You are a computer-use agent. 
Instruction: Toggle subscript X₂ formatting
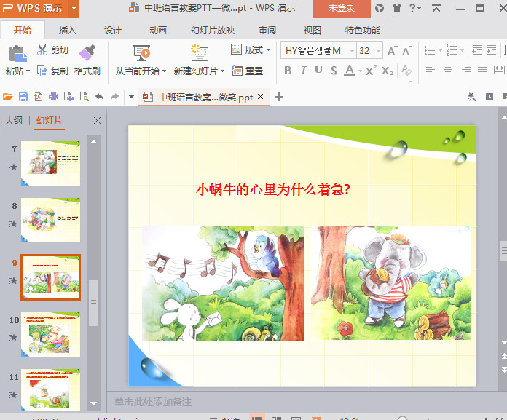[x=387, y=71]
